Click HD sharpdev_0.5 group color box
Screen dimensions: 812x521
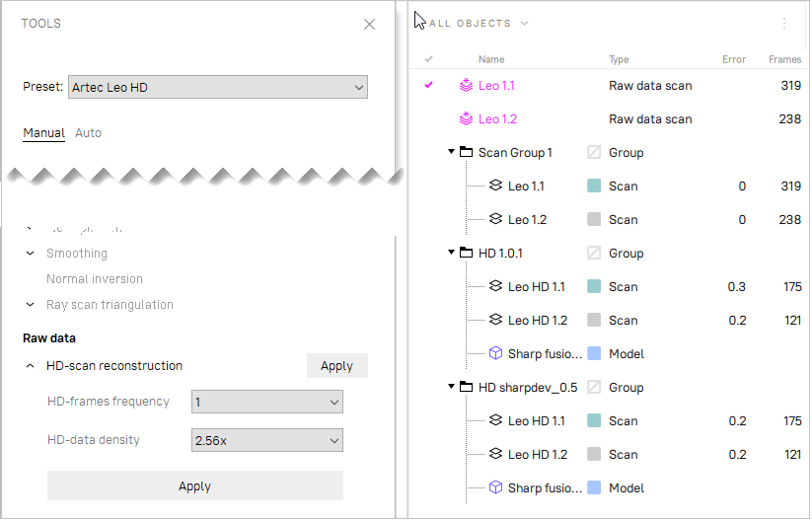(594, 388)
